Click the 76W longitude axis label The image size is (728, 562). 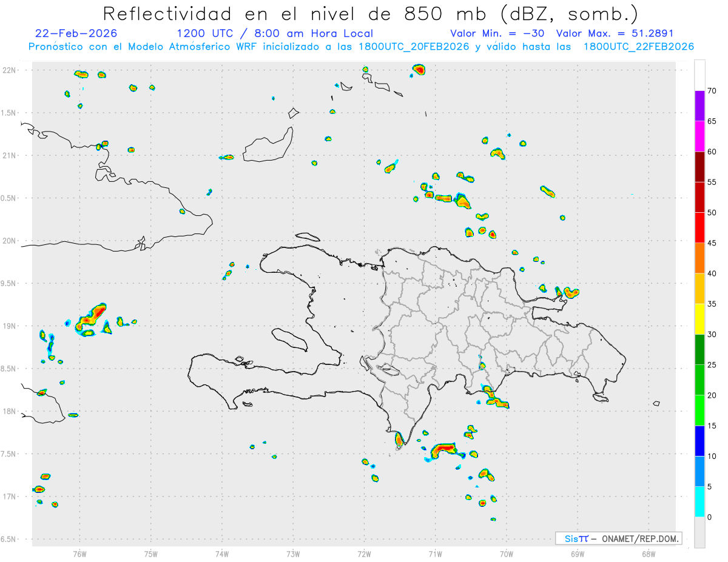coord(79,554)
